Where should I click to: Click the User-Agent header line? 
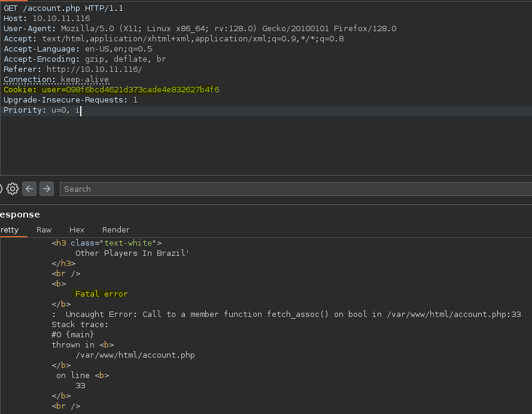point(200,29)
